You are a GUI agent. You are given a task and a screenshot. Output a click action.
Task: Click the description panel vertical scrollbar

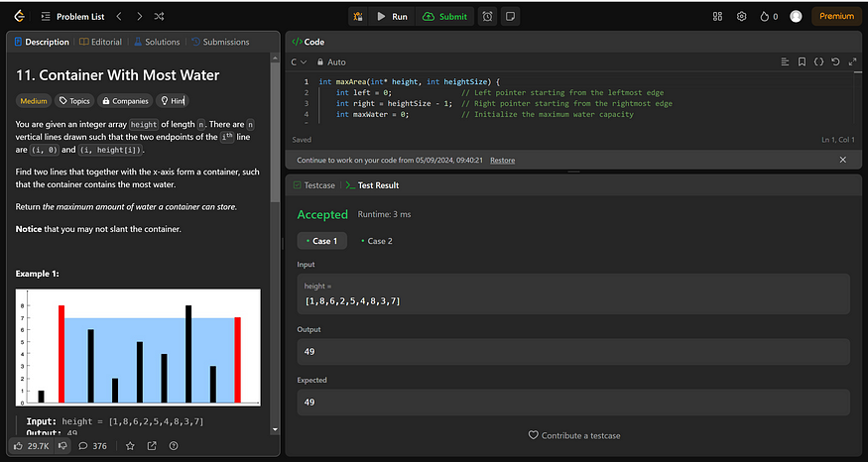pyautogui.click(x=275, y=133)
